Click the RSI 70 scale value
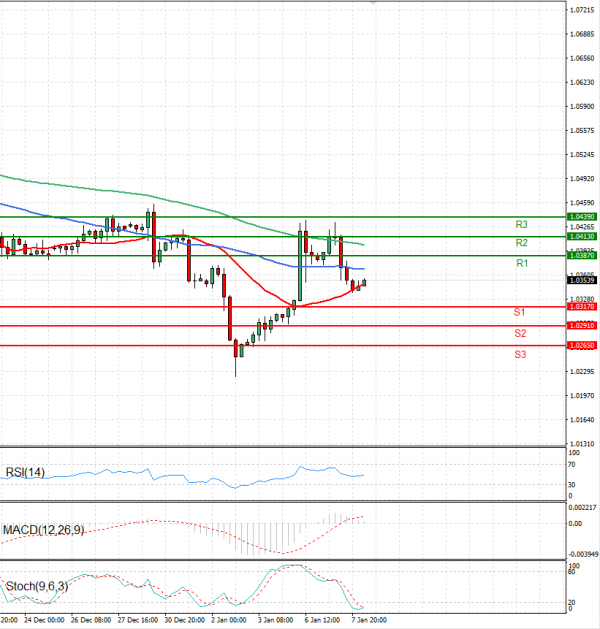Image resolution: width=600 pixels, height=629 pixels. pos(572,465)
